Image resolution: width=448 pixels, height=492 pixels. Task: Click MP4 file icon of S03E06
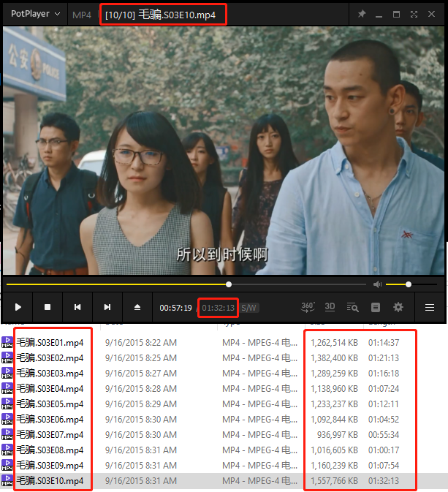point(7,419)
